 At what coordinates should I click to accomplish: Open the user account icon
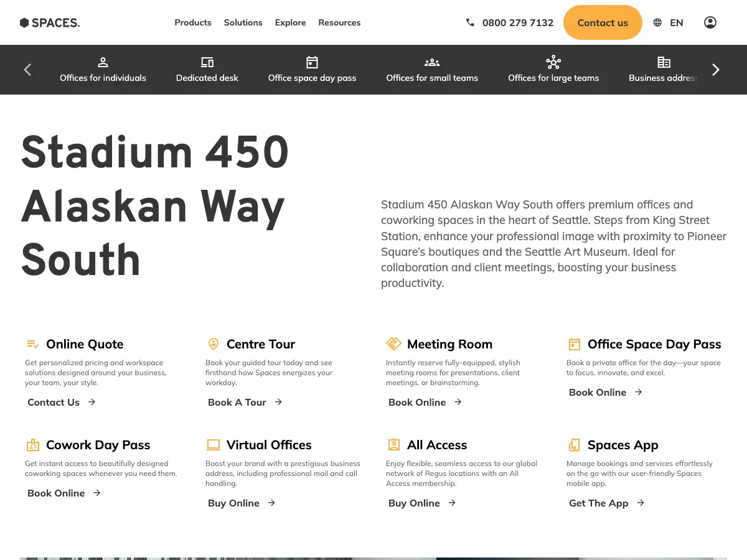[x=710, y=22]
